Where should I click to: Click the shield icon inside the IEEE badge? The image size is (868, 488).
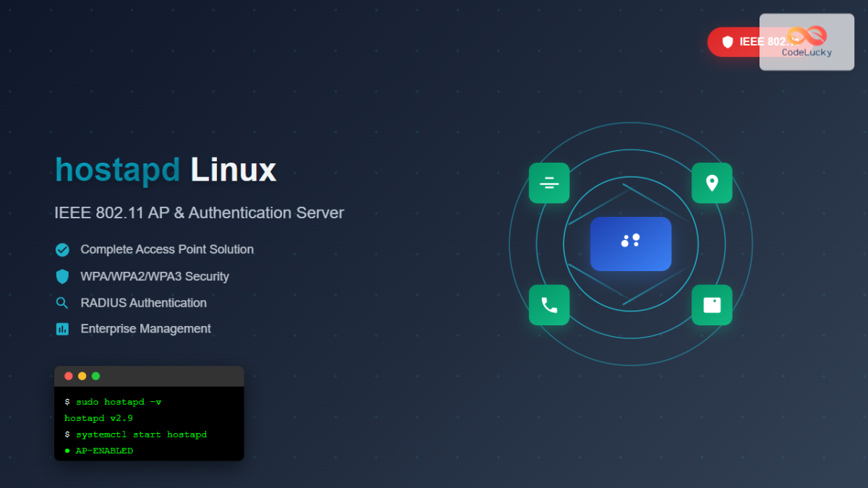(726, 41)
